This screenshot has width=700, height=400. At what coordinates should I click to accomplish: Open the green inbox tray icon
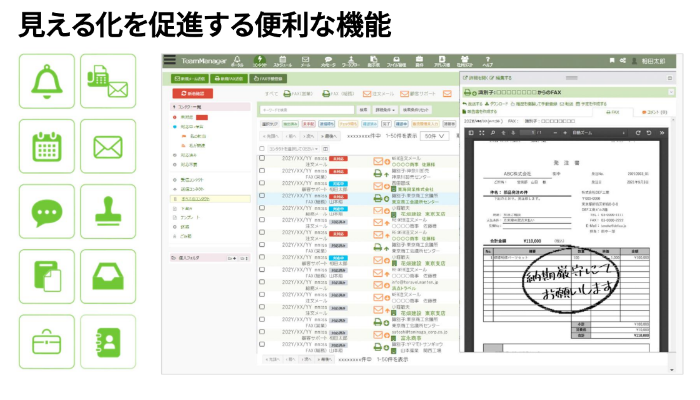coord(107,276)
